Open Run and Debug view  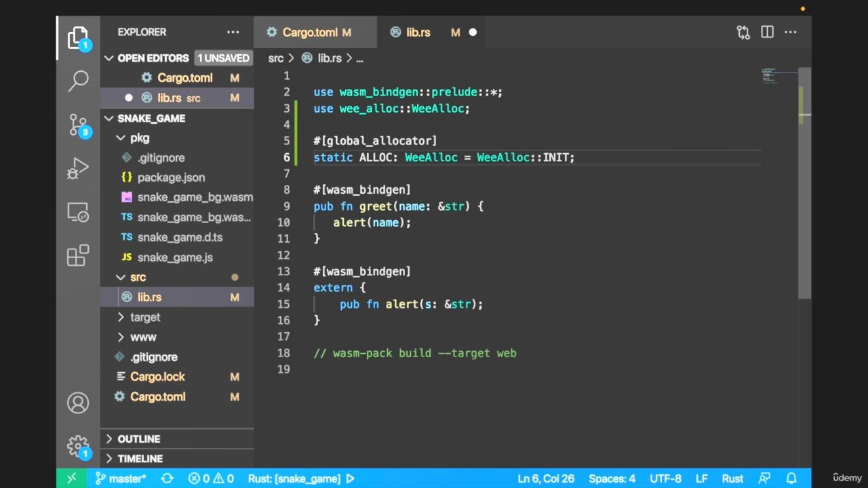coord(78,168)
